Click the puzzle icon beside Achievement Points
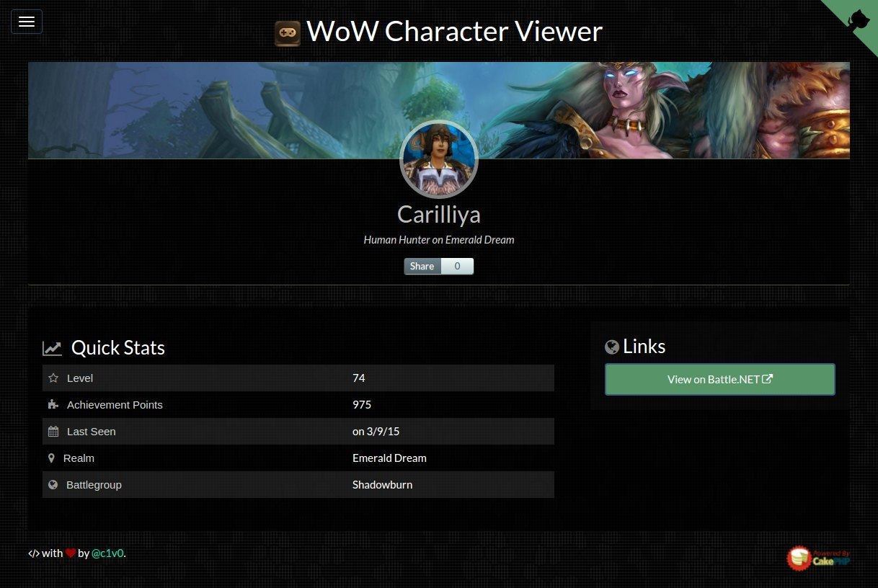 click(x=53, y=404)
